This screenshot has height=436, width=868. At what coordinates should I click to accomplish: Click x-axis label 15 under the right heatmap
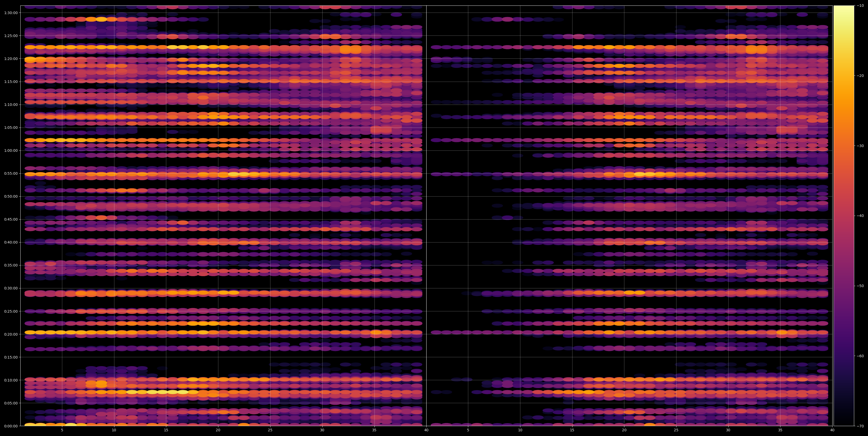tap(572, 430)
